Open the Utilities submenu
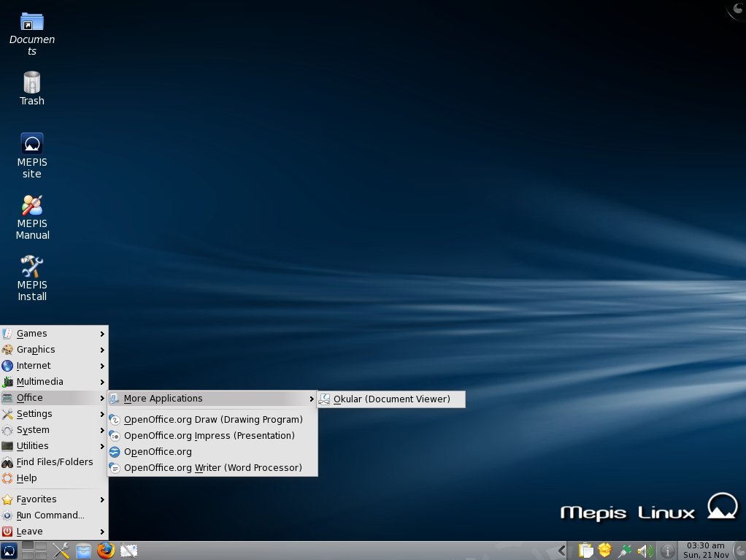This screenshot has width=746, height=560. point(54,446)
